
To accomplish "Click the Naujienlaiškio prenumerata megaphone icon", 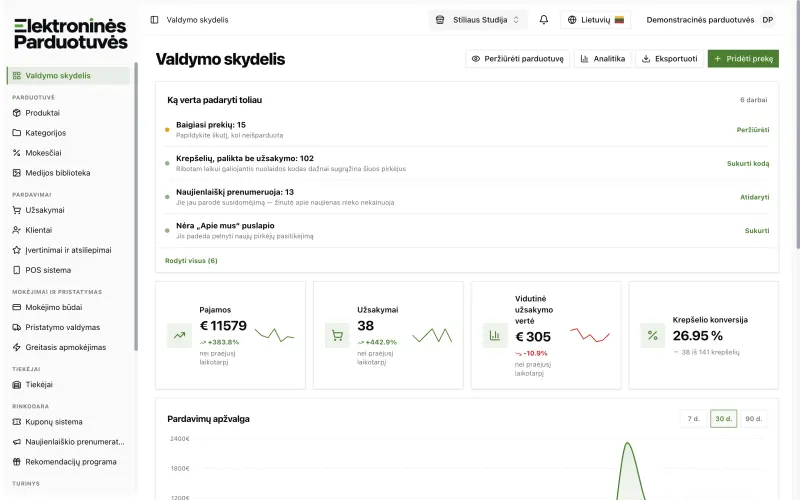I will tap(17, 442).
